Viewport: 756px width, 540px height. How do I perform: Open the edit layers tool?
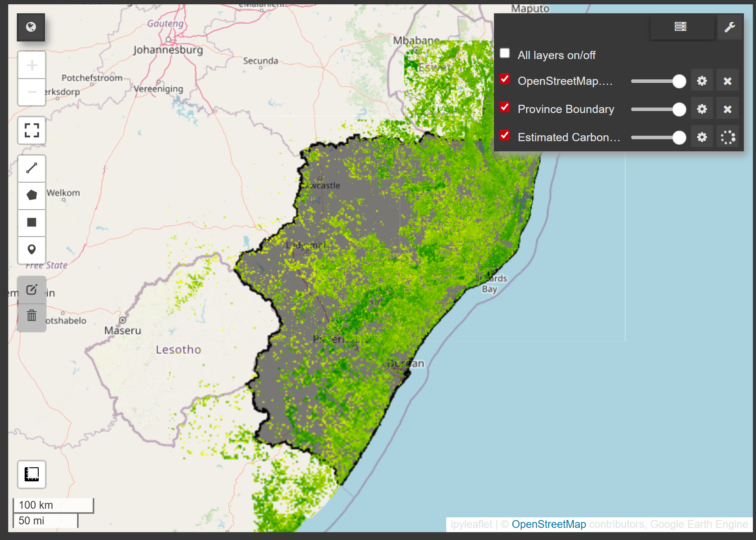click(x=32, y=290)
